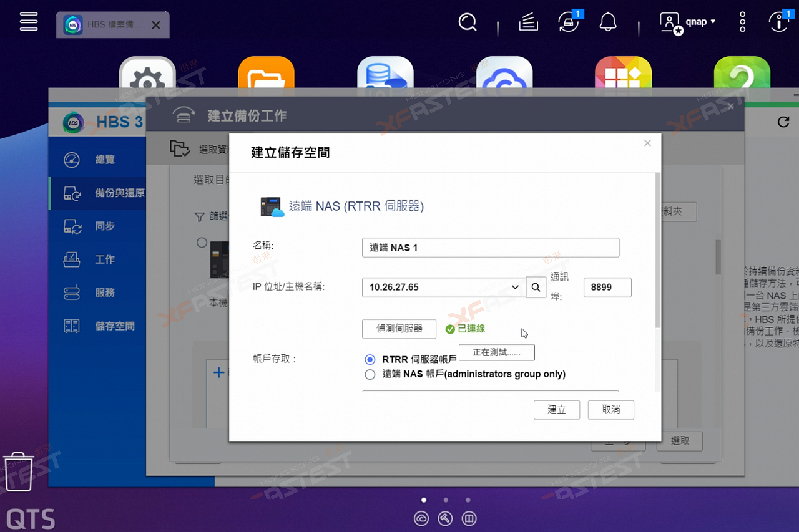Open 備份與還原 in the HBS 3 sidebar
This screenshot has height=532, width=799.
(97, 193)
